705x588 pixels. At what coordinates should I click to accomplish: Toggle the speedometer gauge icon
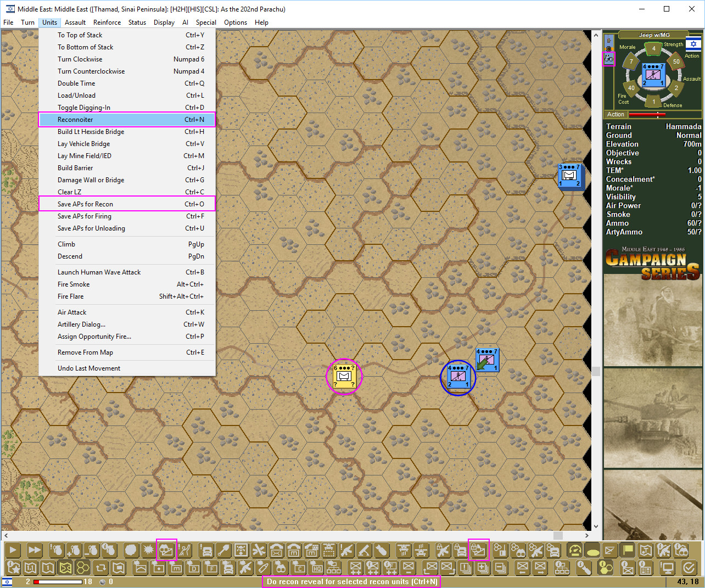(575, 550)
